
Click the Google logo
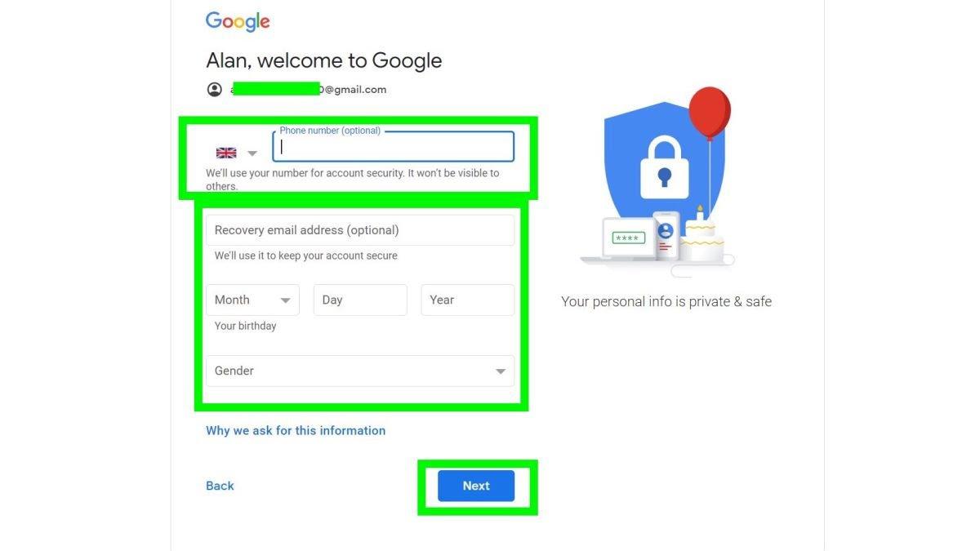[x=238, y=22]
